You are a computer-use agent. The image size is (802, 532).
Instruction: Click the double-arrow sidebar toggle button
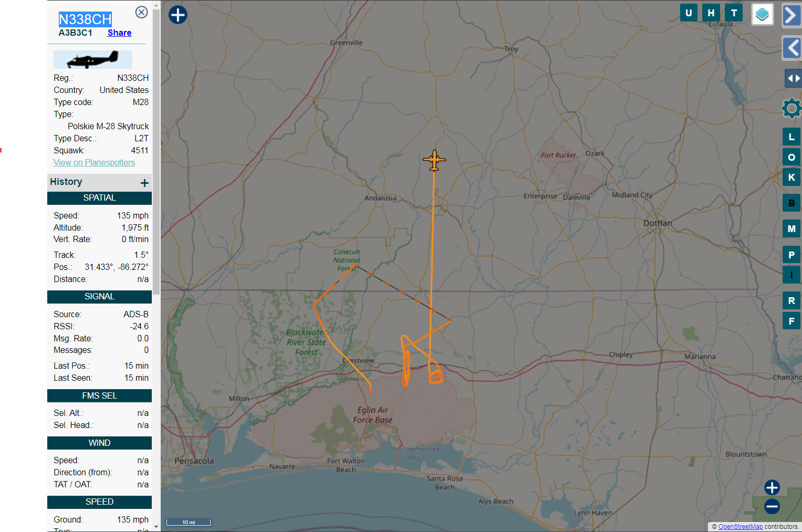click(793, 78)
